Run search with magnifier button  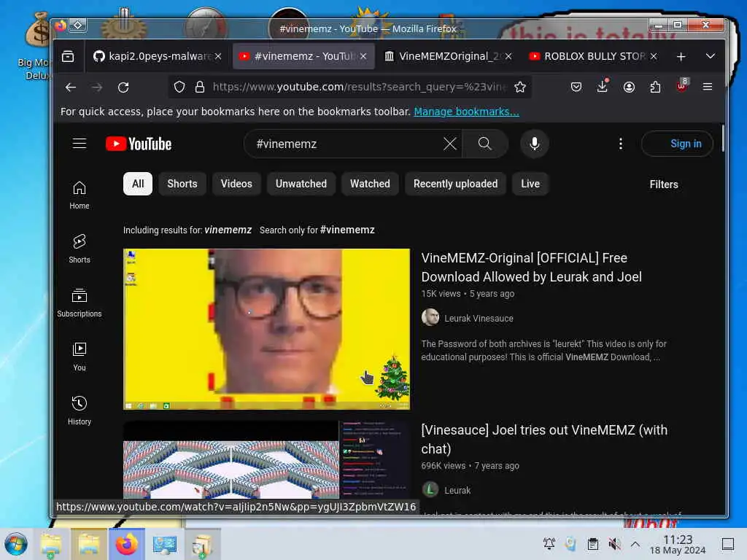point(485,144)
